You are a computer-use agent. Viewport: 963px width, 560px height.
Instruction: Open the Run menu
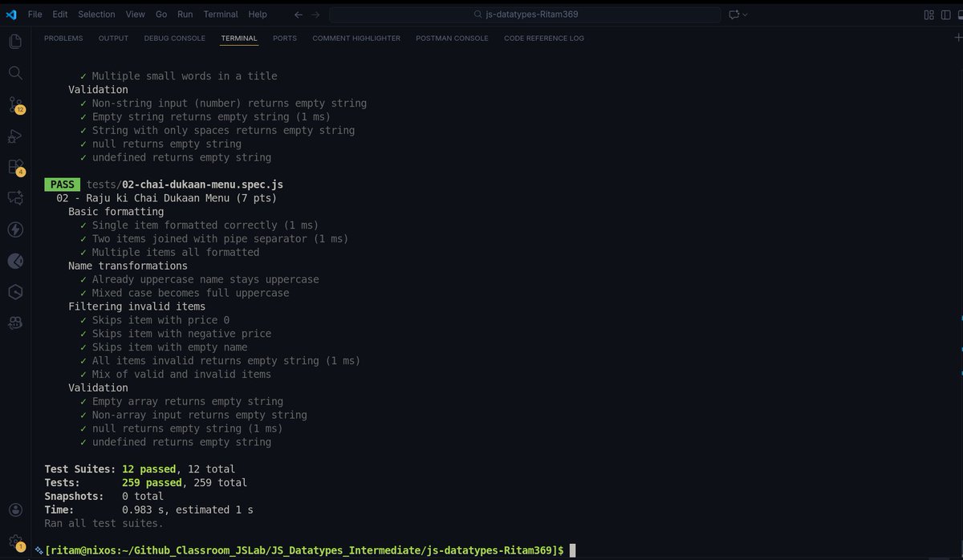185,14
